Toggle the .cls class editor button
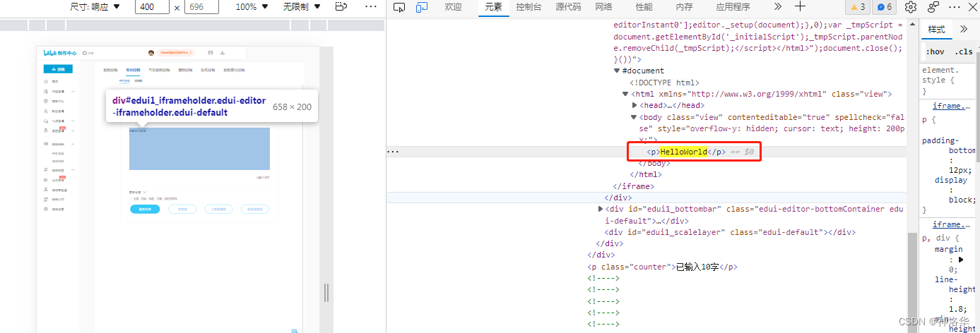This screenshot has height=333, width=980. [963, 52]
